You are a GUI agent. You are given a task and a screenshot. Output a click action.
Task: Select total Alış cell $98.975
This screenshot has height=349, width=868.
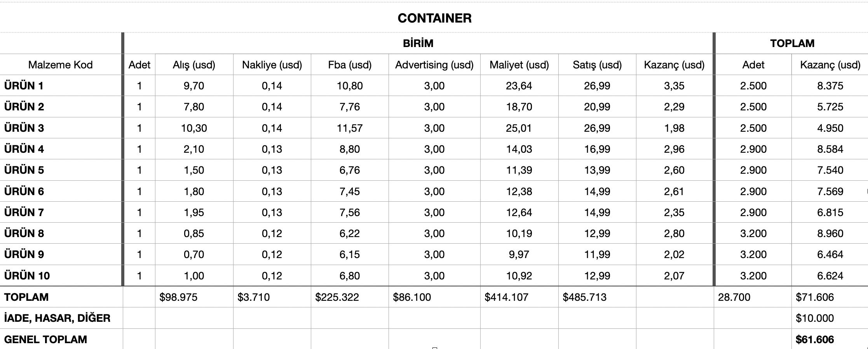178,297
